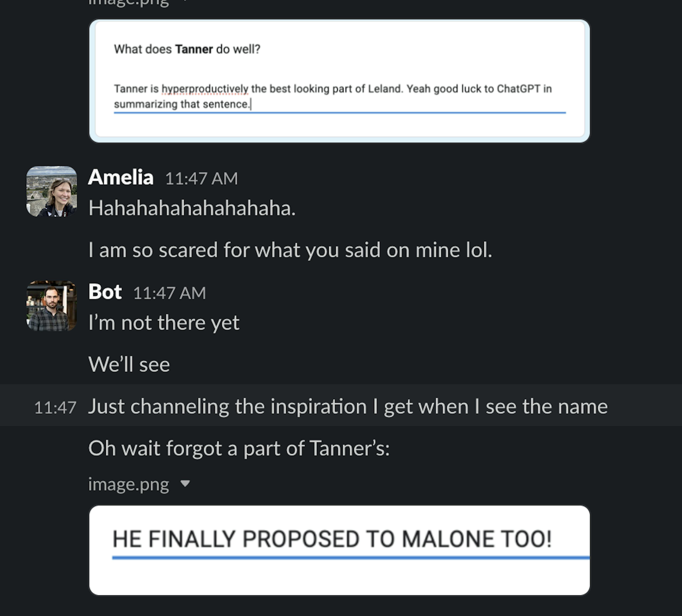Open Amelia's 11:47 AM timestamp link

coord(202,179)
